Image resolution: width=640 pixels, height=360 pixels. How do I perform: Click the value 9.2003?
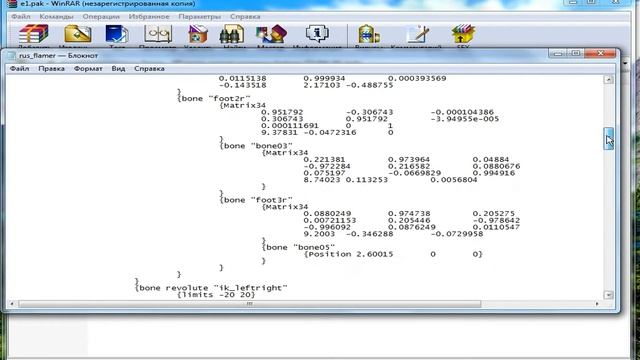[319, 234]
